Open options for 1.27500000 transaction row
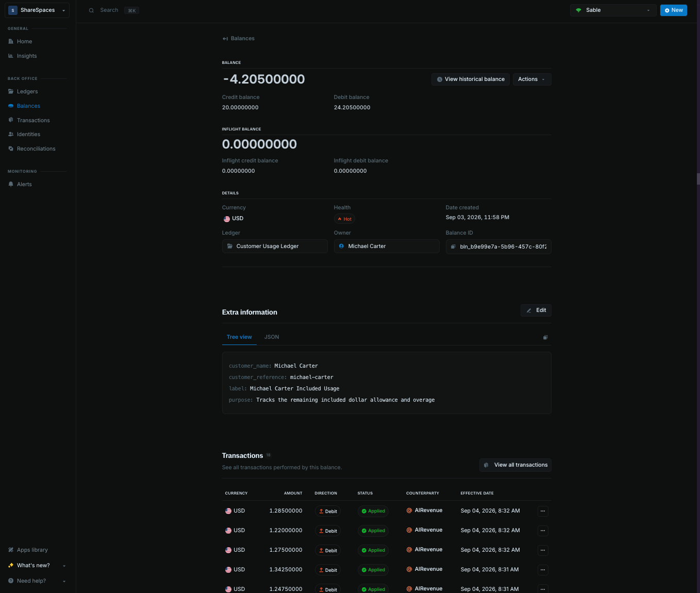 coord(543,550)
